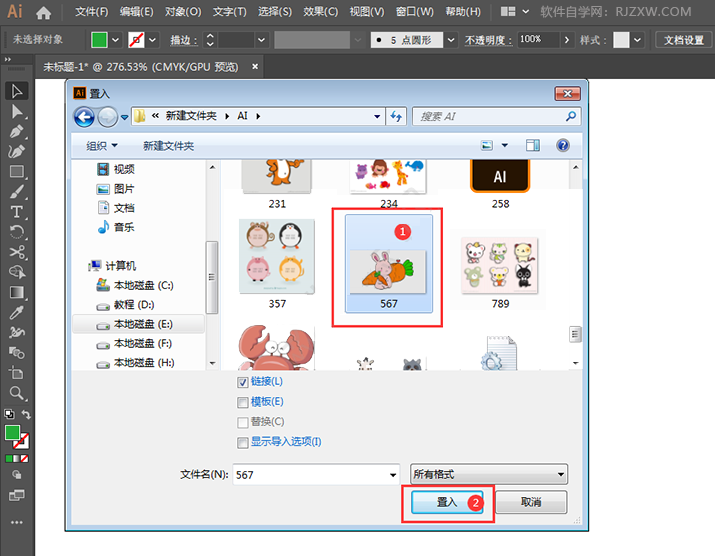This screenshot has height=556, width=715.
Task: Open the 帮助(H) menu
Action: 463,12
